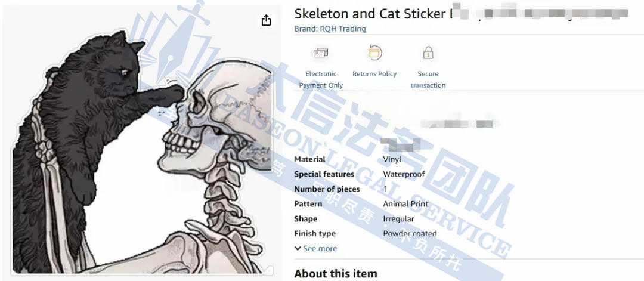This screenshot has width=644, height=281.
Task: Open the Brand: RQH Trading link
Action: 330,29
